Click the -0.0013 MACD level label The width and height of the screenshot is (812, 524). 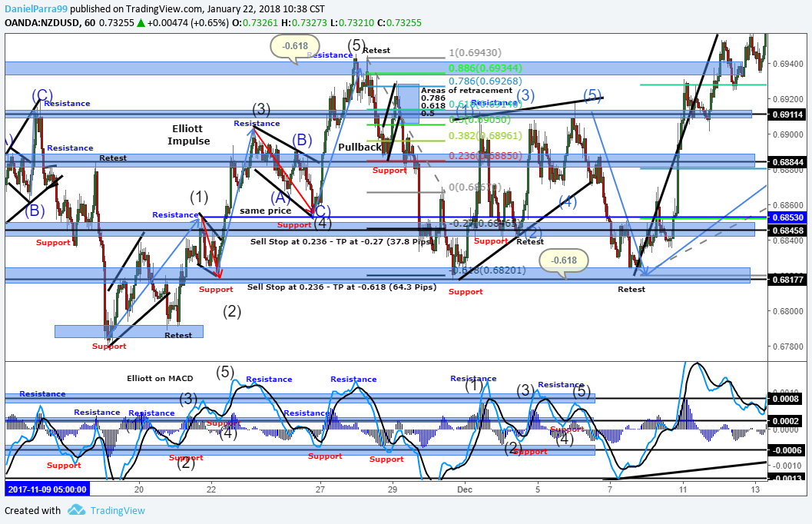[788, 477]
